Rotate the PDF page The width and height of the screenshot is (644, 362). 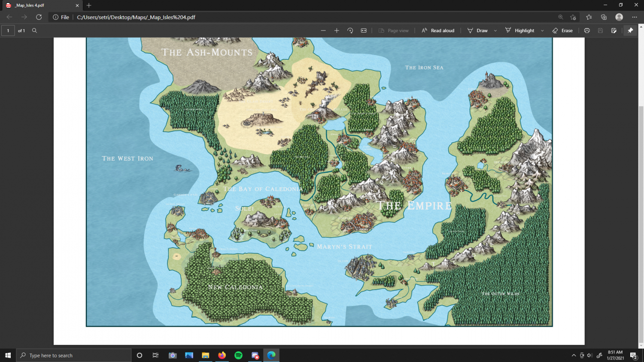[350, 30]
